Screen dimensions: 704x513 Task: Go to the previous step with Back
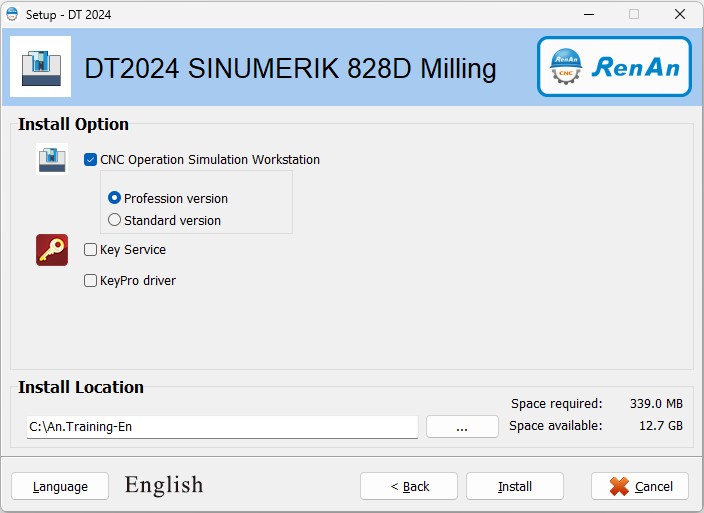409,486
